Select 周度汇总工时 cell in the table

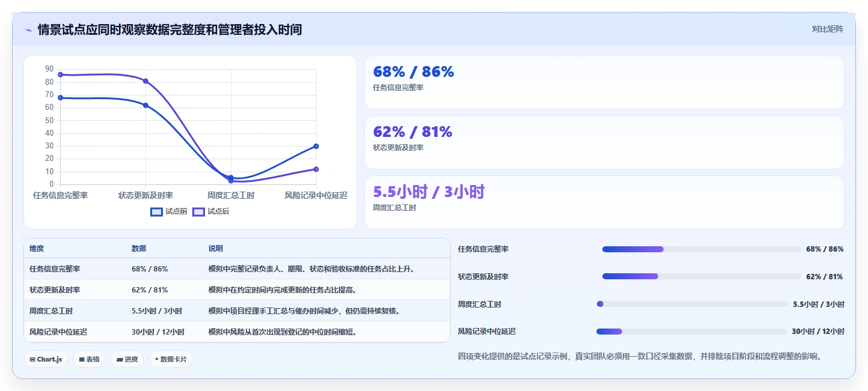51,311
